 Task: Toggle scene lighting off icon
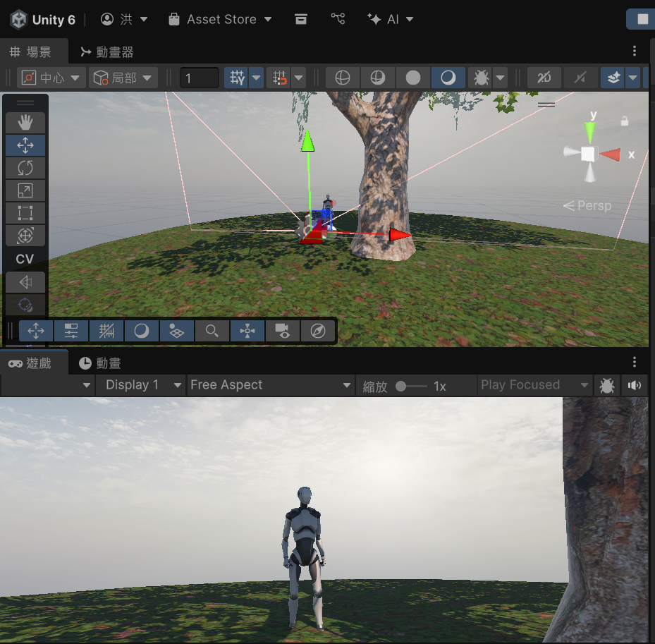(x=580, y=78)
